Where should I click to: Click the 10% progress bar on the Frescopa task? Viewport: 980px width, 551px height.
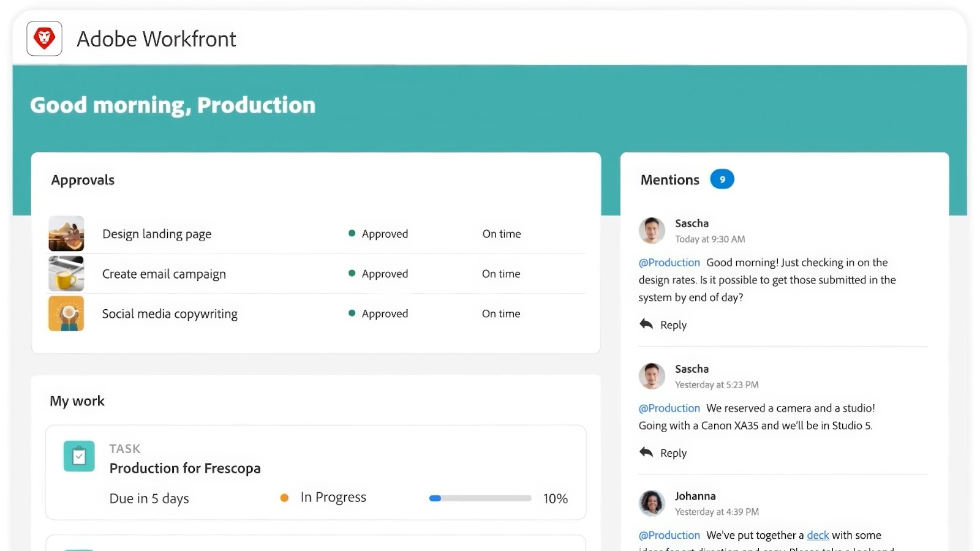click(480, 498)
